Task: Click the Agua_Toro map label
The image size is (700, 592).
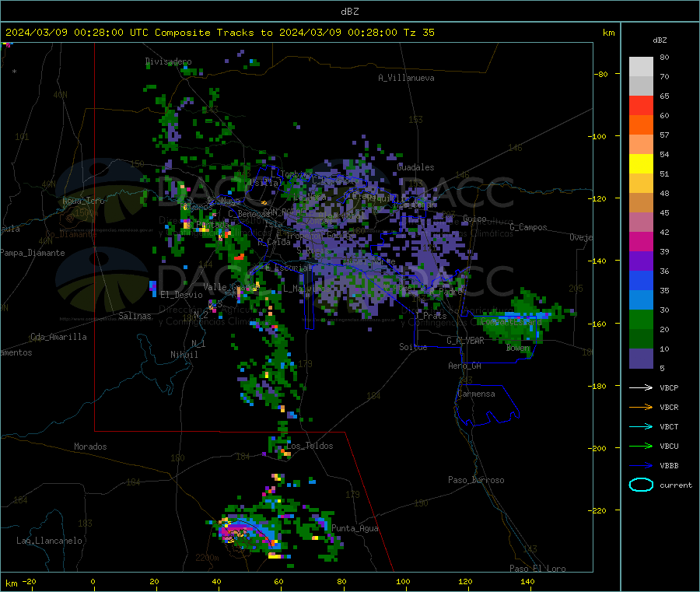Action: pyautogui.click(x=83, y=201)
